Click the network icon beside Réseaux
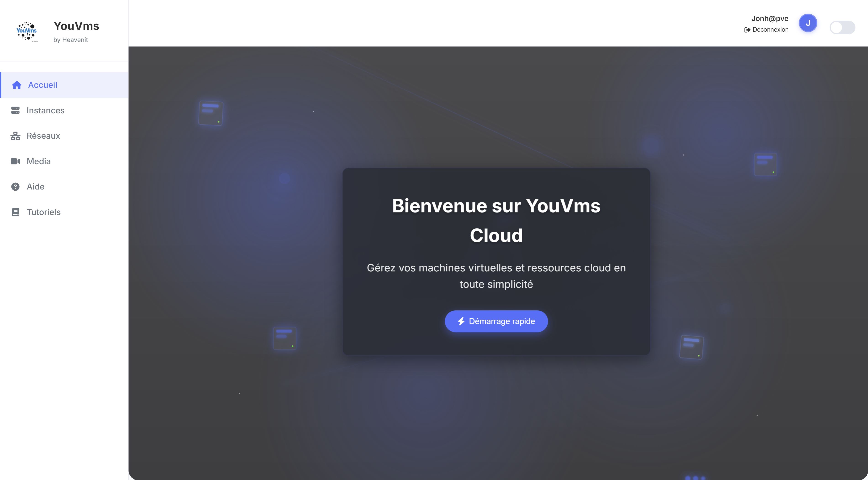This screenshot has height=480, width=868. tap(15, 136)
